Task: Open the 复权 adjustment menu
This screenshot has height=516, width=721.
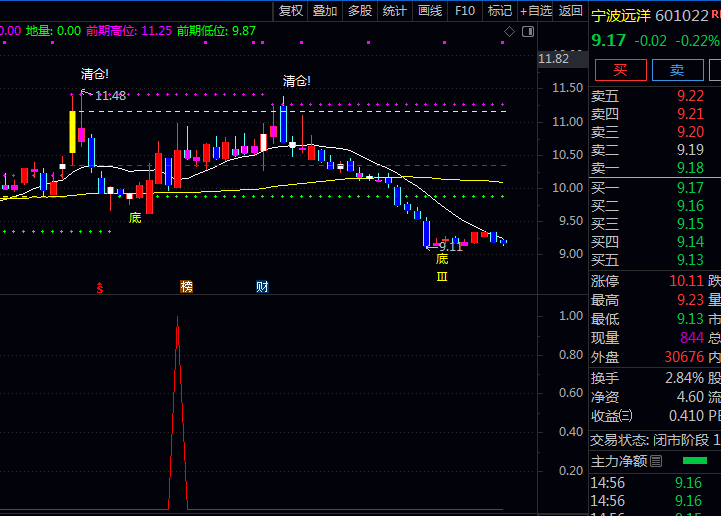Action: click(291, 11)
